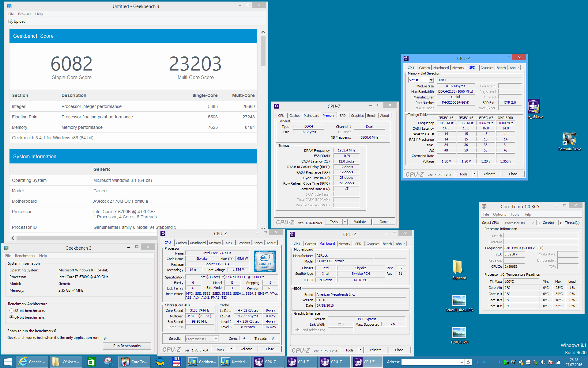Viewport: 588px width, 368px height.
Task: Click Geekbench vertical scrollbar thumb
Action: [x=263, y=51]
